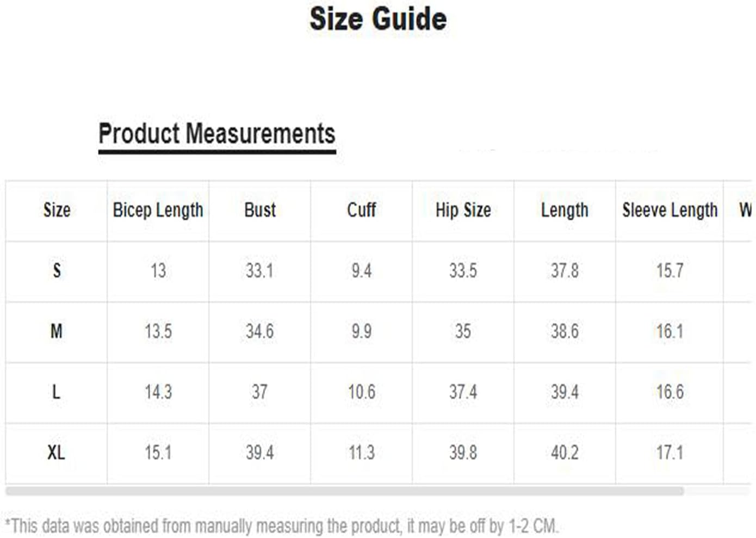The height and width of the screenshot is (538, 756).
Task: Select the Cuff column header
Action: click(362, 210)
